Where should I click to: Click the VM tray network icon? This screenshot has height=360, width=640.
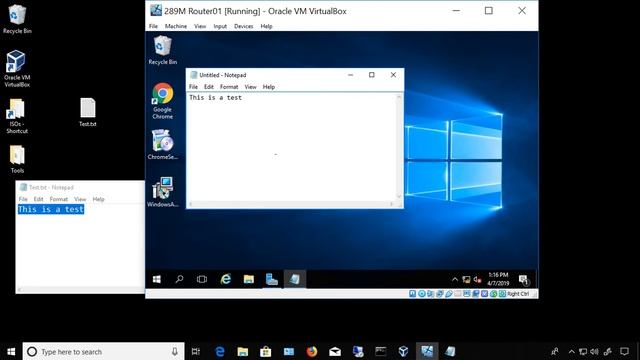pos(466,280)
